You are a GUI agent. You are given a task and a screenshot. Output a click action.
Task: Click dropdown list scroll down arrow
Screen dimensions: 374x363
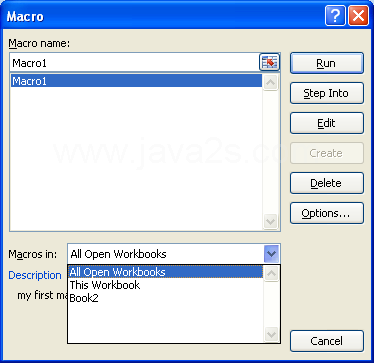coord(271,334)
